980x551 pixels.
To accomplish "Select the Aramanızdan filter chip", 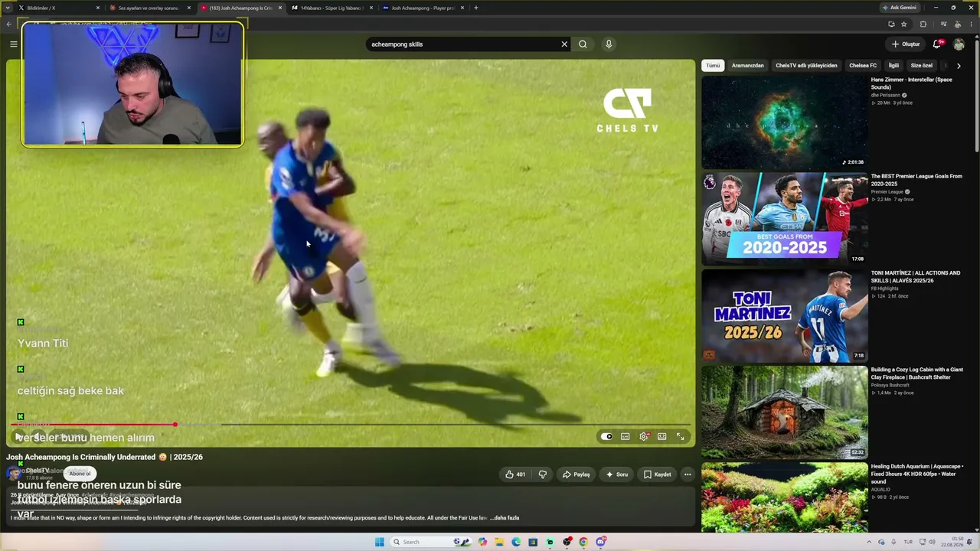I will [x=748, y=66].
